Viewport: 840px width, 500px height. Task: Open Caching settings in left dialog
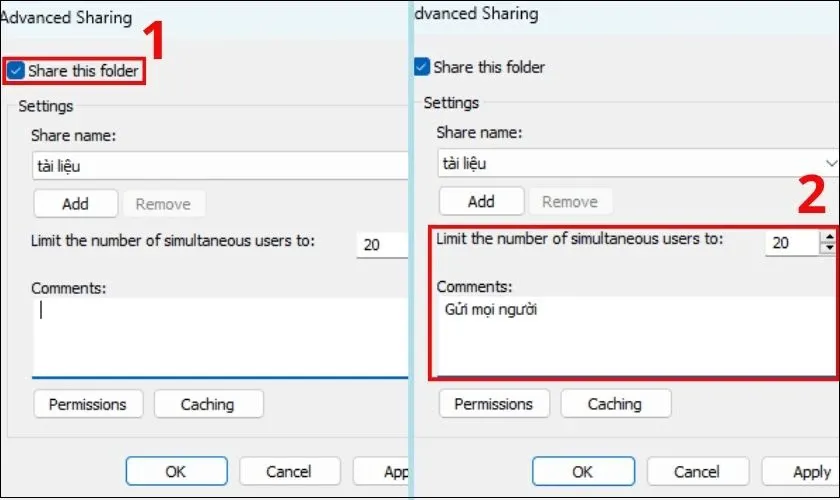pyautogui.click(x=208, y=404)
